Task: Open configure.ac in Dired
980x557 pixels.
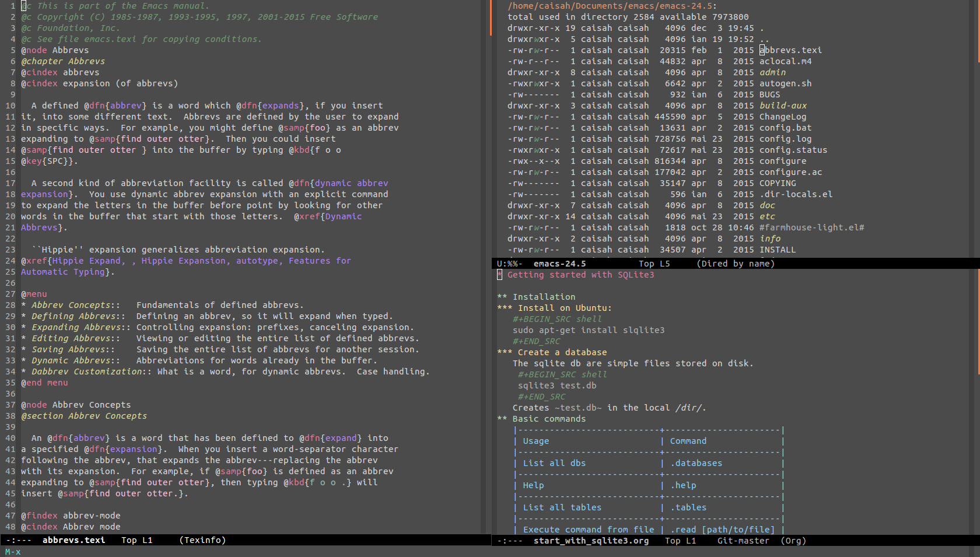Action: click(x=790, y=172)
